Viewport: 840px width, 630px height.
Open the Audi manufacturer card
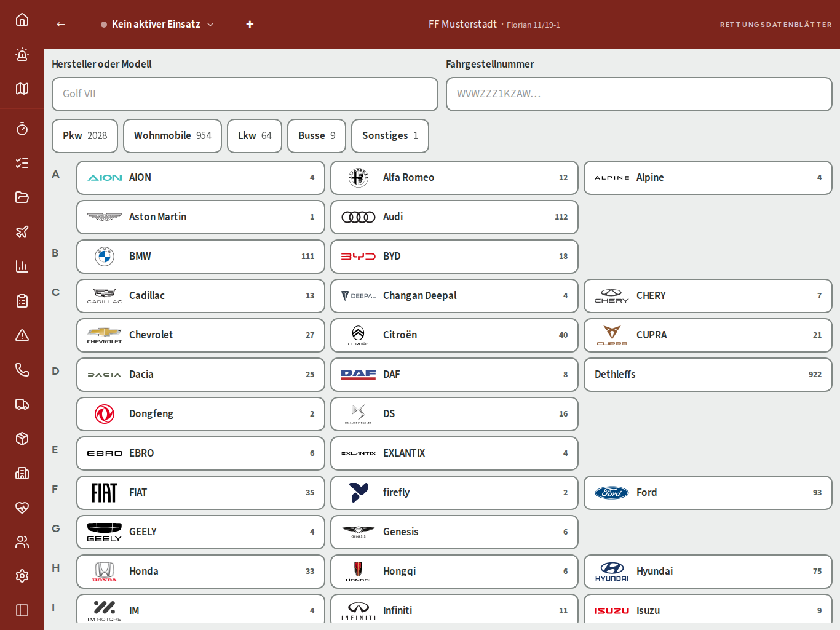pyautogui.click(x=454, y=217)
